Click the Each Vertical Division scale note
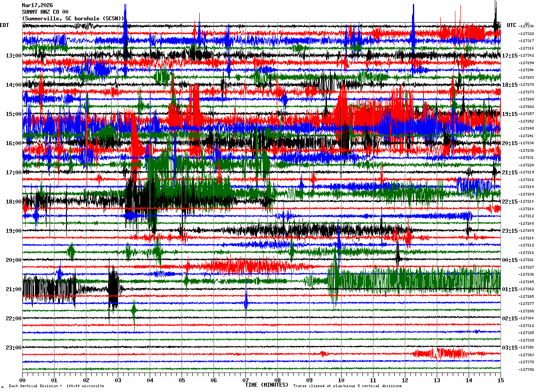536x392 pixels. tap(56, 386)
